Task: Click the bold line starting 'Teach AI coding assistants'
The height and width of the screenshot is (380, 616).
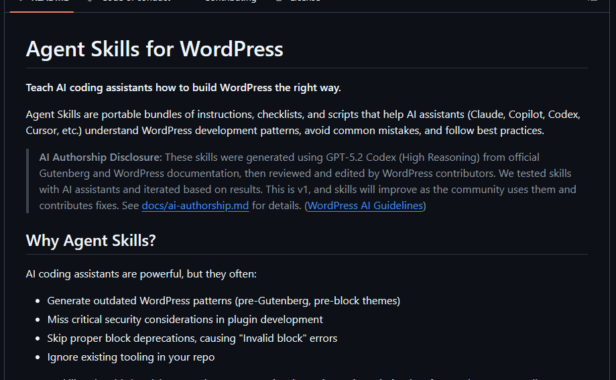Action: coord(183,88)
